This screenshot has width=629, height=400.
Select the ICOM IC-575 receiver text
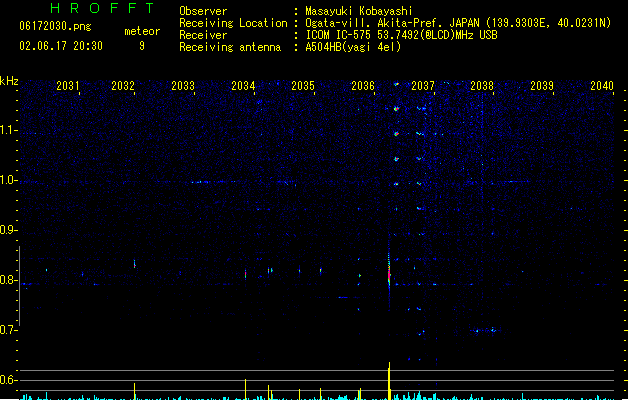402,35
